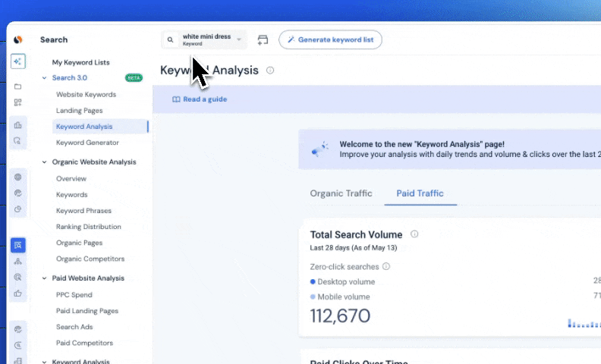
Task: Click the Total Search Volume heading
Action: pos(356,234)
